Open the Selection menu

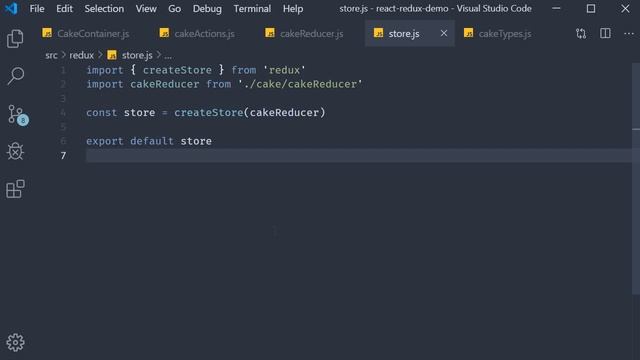[x=104, y=9]
